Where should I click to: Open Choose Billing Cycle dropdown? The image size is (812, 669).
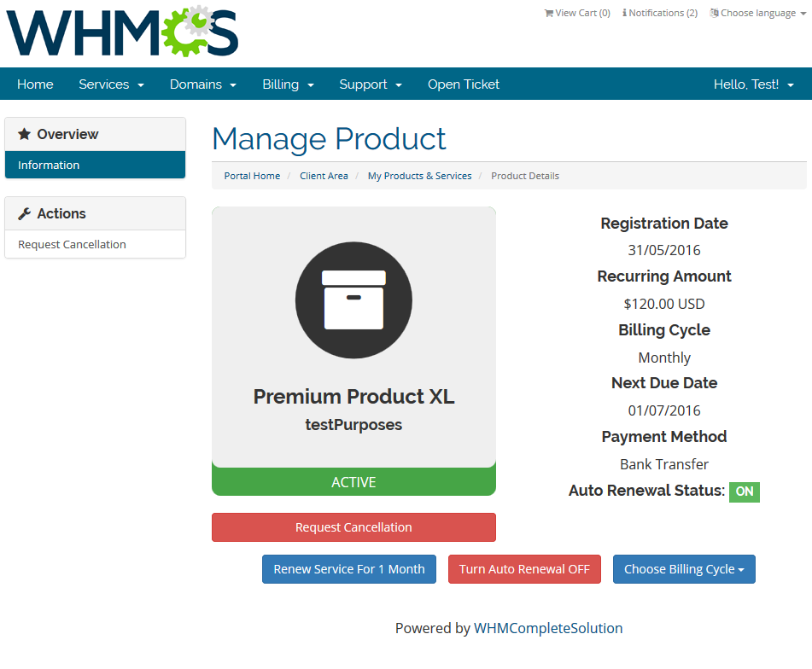tap(684, 569)
